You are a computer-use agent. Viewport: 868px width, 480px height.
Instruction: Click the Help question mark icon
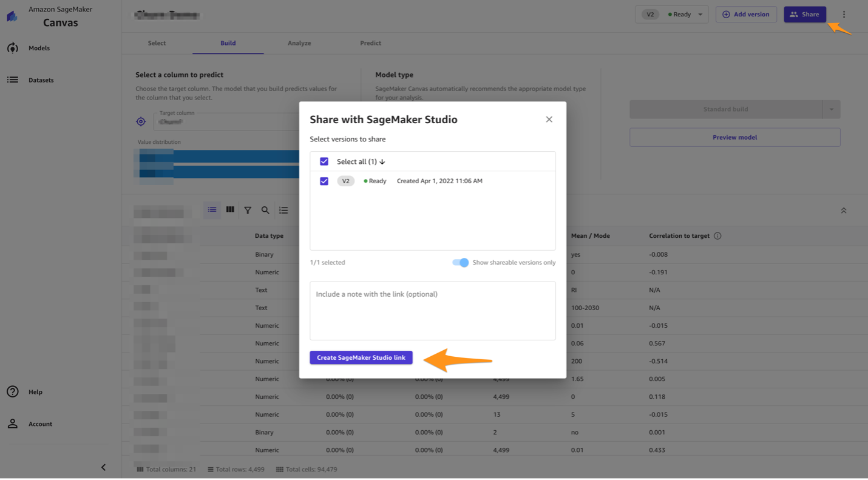point(13,392)
